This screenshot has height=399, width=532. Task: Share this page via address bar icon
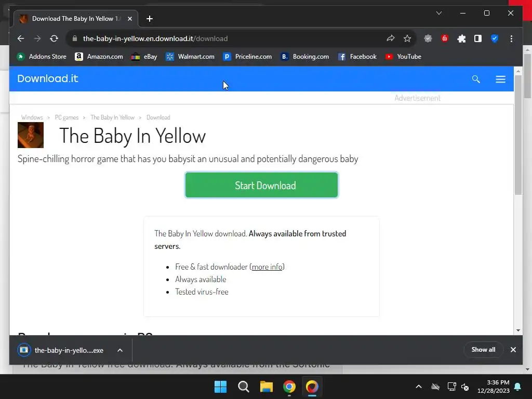(391, 38)
